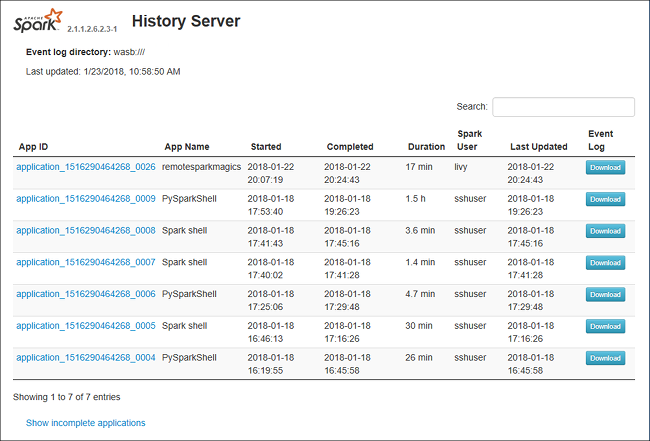Click the Event log directory wasb:/// text
Screen dimensions: 650x441
pyautogui.click(x=85, y=52)
